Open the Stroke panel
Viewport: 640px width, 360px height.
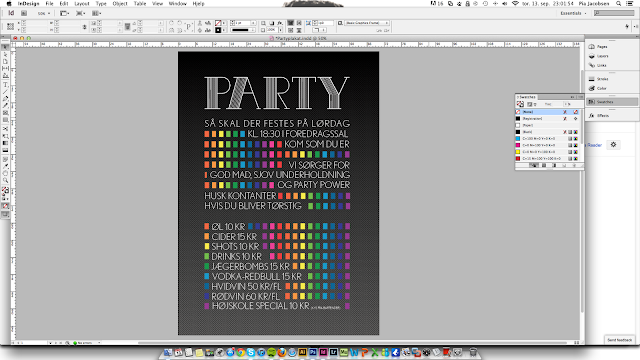tap(598, 79)
